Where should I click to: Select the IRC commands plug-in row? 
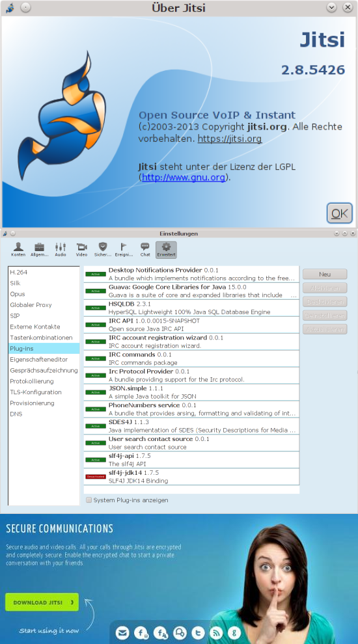[x=191, y=358]
